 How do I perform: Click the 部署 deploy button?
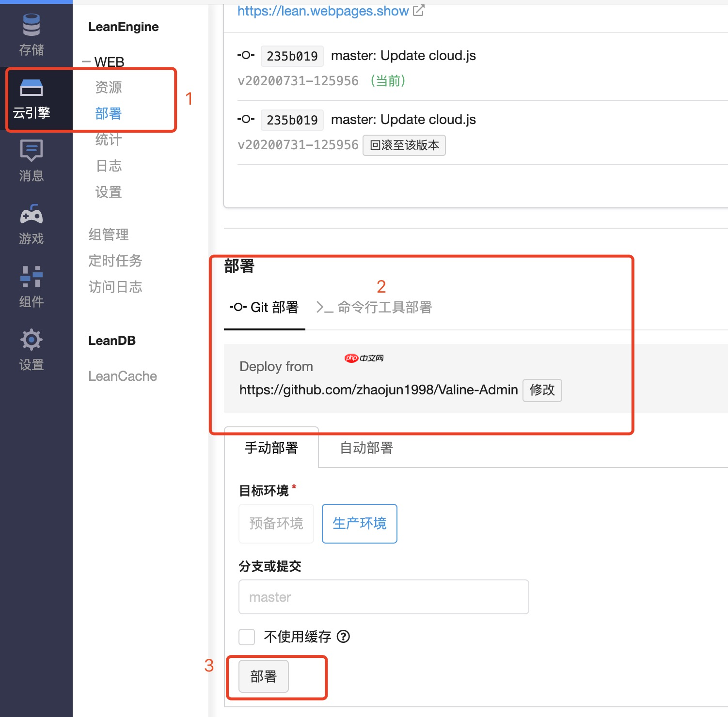[x=264, y=676]
